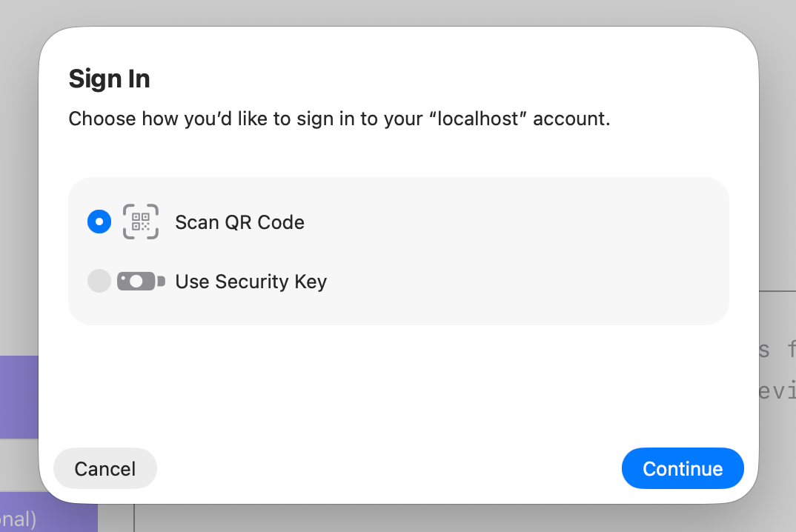The width and height of the screenshot is (796, 532).
Task: Click the sentence mentioning your "localhost" account
Action: (339, 119)
